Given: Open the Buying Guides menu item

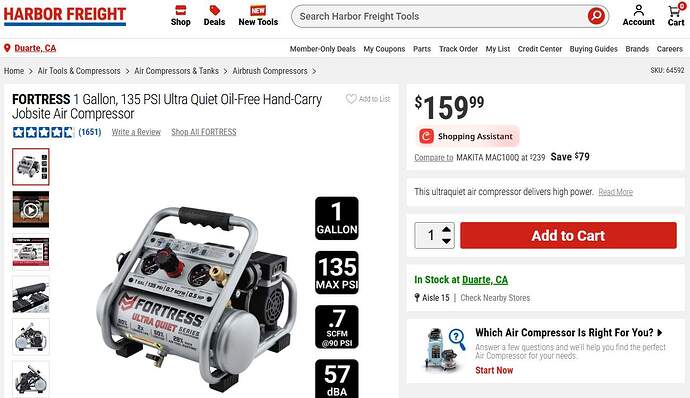Looking at the screenshot, I should (593, 49).
